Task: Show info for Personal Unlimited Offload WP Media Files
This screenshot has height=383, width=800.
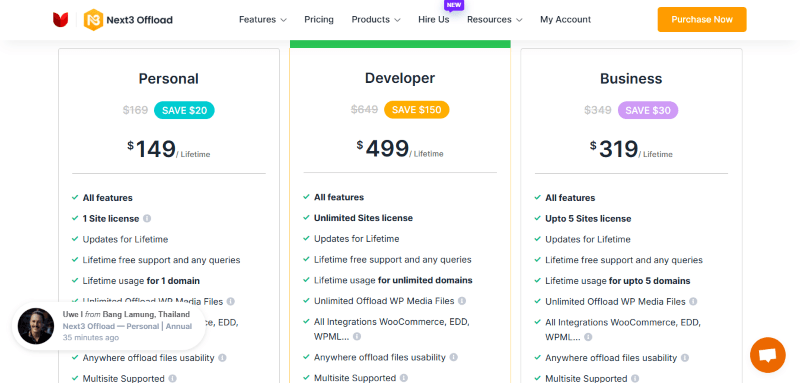Action: tap(231, 301)
